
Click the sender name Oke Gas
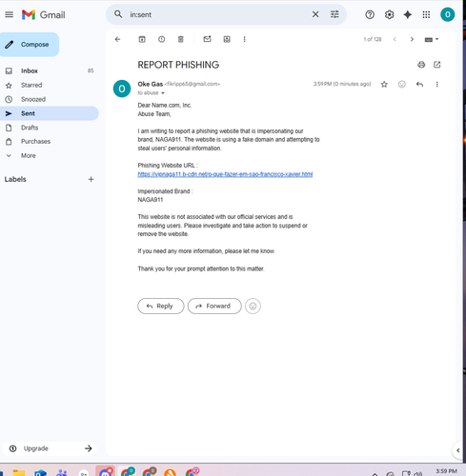pos(151,84)
